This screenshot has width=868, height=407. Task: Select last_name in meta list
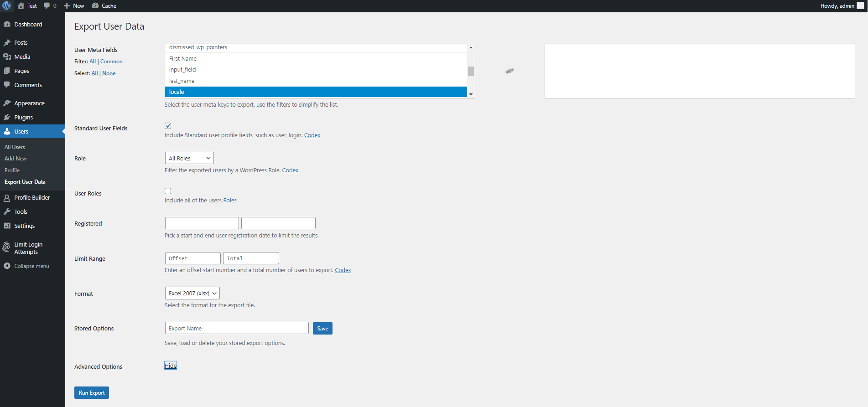tap(316, 81)
